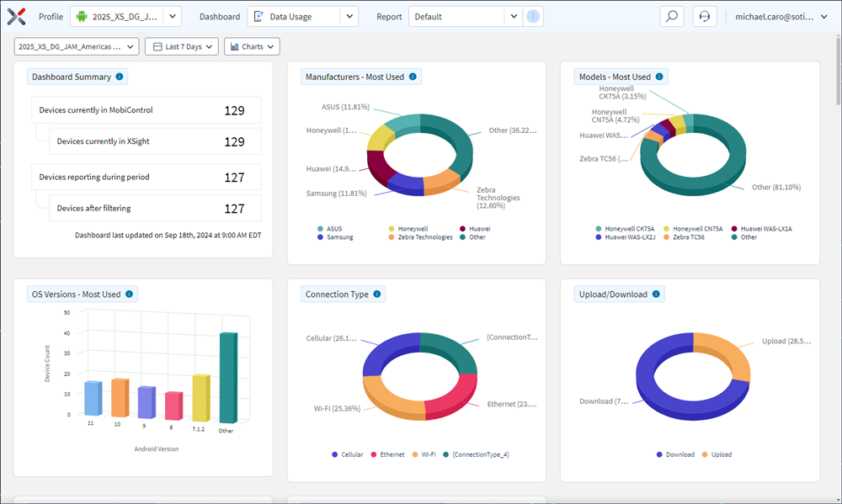Screen dimensions: 842x504
Task: Click the vertical page scrollbar thumb
Action: tap(839, 71)
